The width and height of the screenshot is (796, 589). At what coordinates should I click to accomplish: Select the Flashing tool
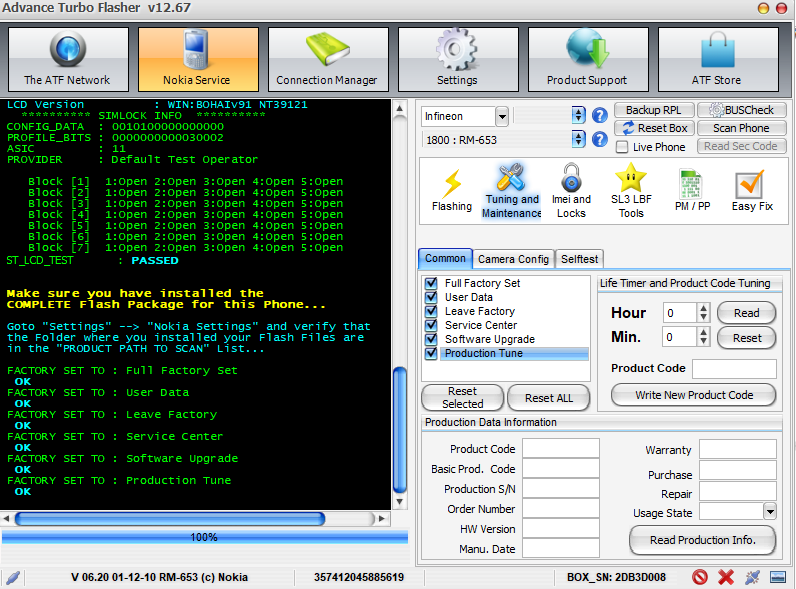452,191
